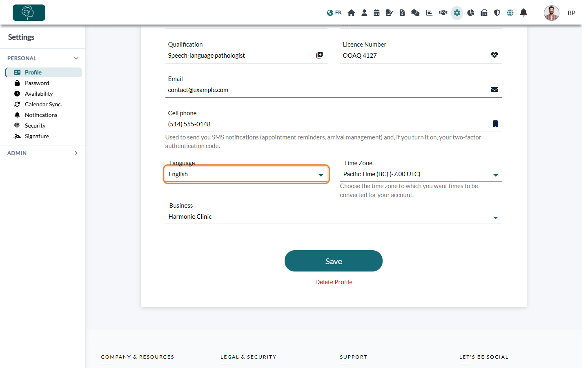
Task: Open the Business dropdown showing Harmonie Clinic
Action: [334, 217]
